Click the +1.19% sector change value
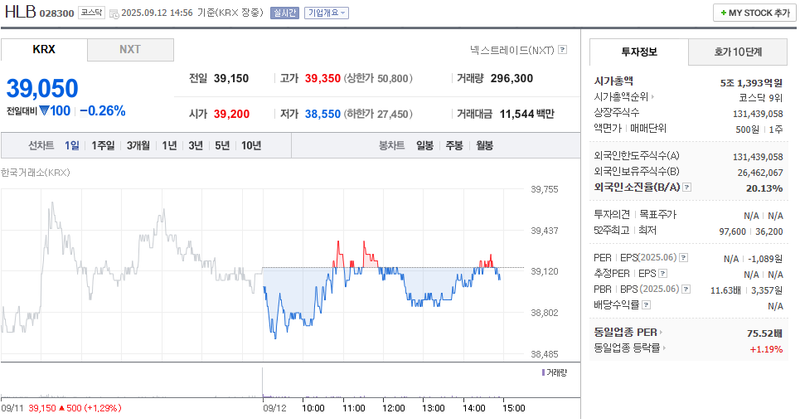 [766, 349]
